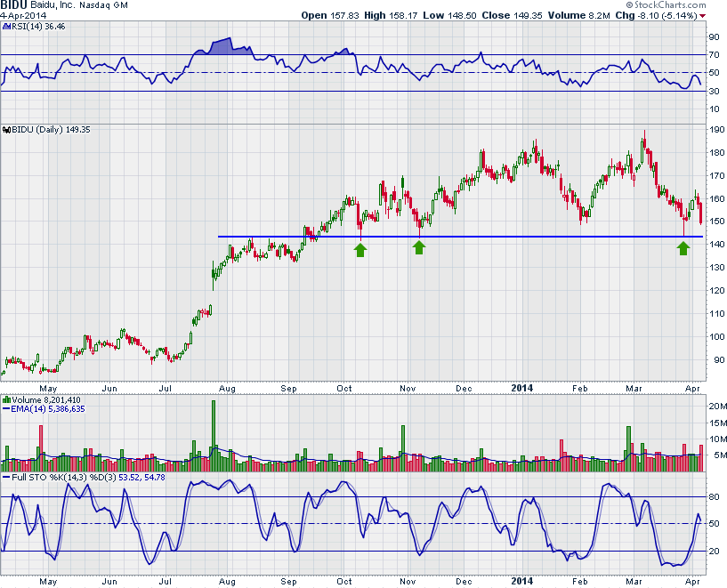This screenshot has width=727, height=588.
Task: Click the 'EMA(14) 5,386,635' legend text
Action: 48,408
